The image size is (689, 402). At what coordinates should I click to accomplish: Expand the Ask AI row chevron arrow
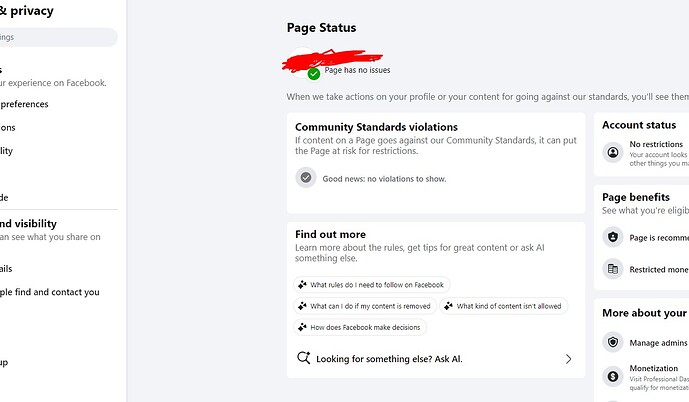click(x=568, y=359)
